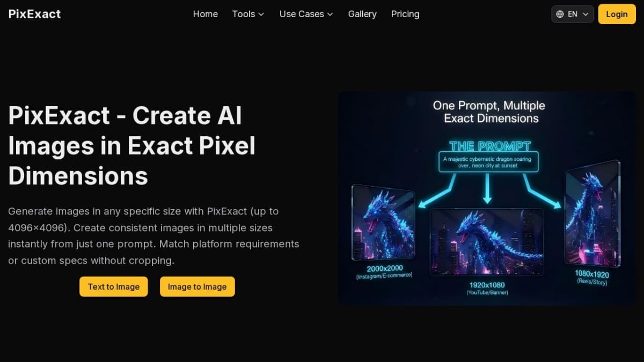Viewport: 644px width, 362px height.
Task: Open the Use Cases menu
Action: coord(302,14)
